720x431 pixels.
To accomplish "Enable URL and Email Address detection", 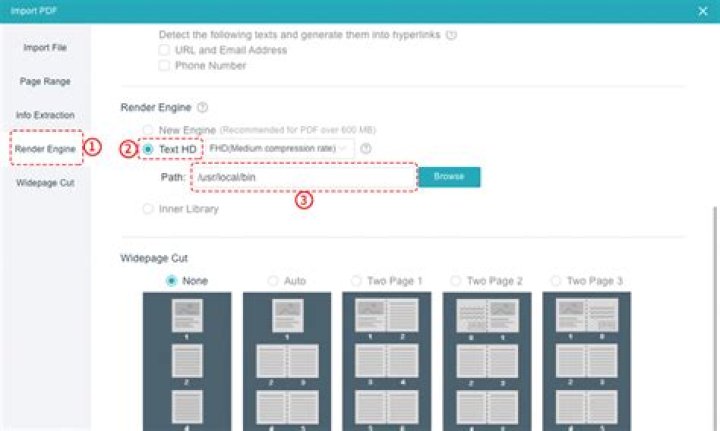I will 164,50.
